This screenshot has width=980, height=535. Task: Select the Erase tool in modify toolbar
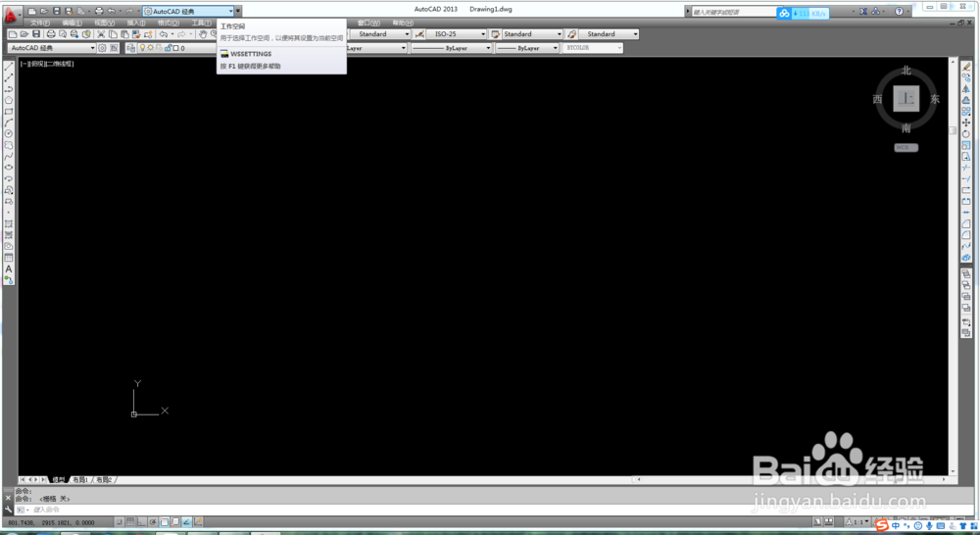pyautogui.click(x=966, y=66)
